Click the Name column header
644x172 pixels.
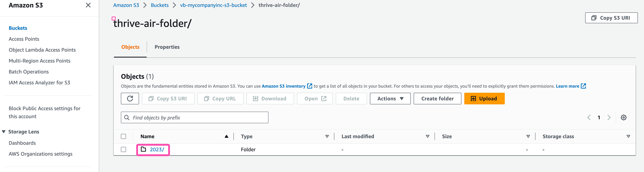(147, 136)
